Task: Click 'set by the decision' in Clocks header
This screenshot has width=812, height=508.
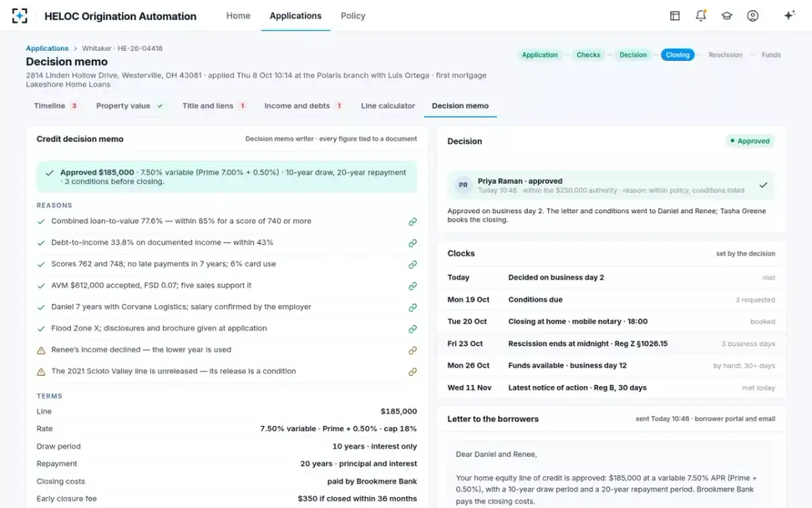Action: [746, 253]
